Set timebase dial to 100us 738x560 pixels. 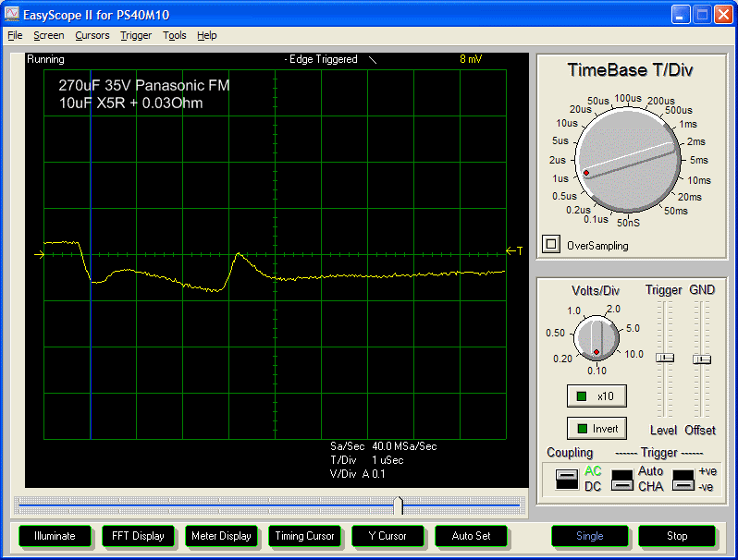click(x=628, y=98)
